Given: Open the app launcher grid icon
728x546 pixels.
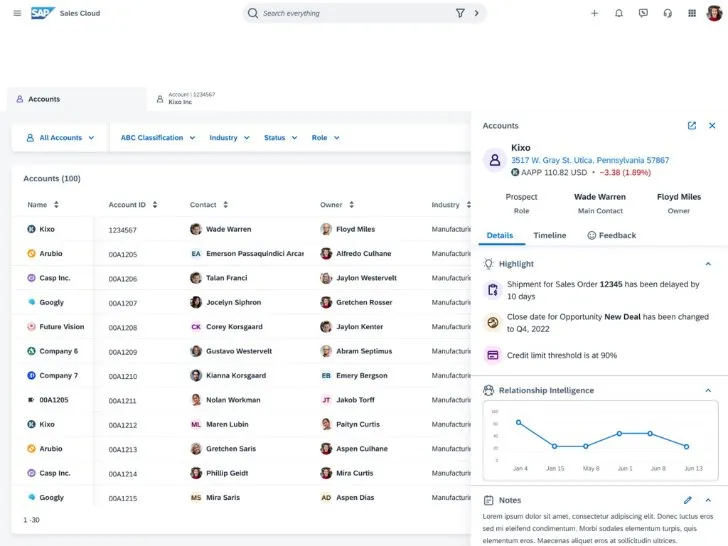Looking at the screenshot, I should (x=692, y=13).
